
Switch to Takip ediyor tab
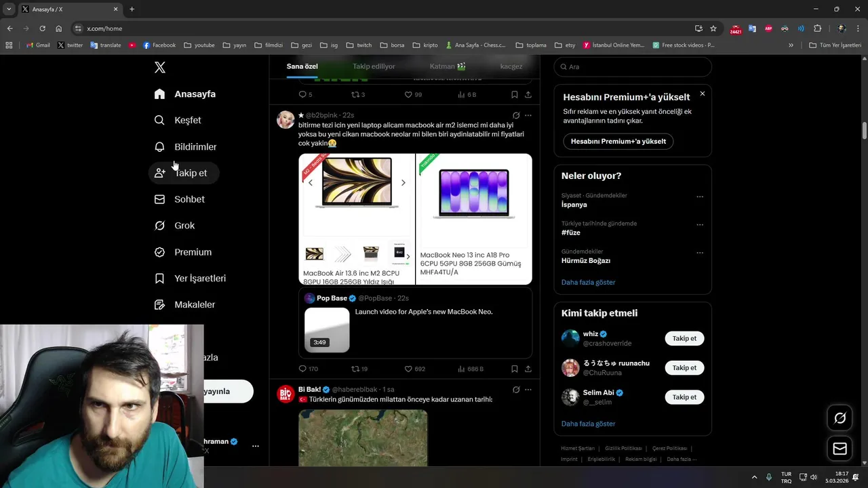coord(374,66)
